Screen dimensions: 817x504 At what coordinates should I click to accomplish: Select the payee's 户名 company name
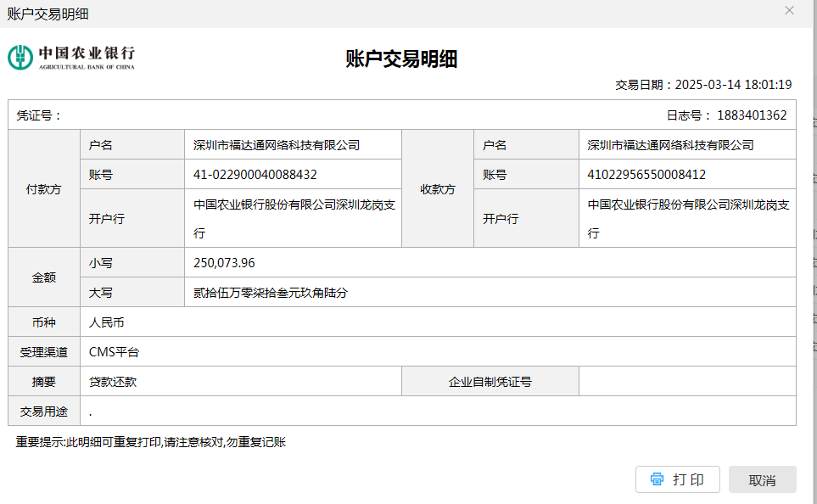(x=670, y=145)
